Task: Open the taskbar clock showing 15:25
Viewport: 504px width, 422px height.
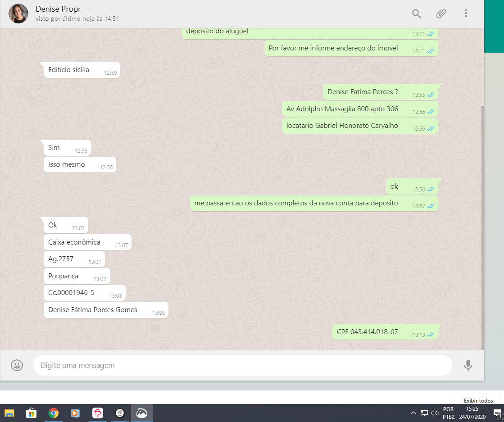Action: click(472, 413)
